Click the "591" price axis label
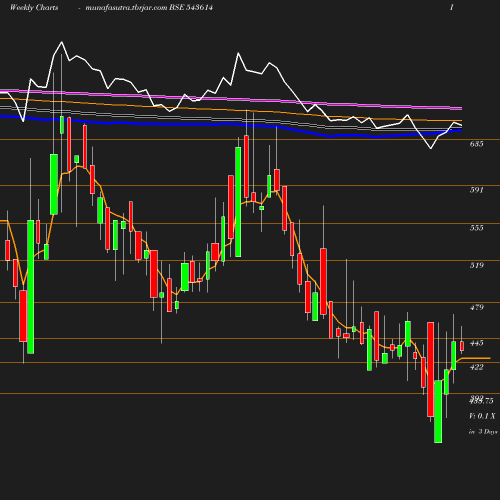This screenshot has width=500, height=500. (x=476, y=190)
